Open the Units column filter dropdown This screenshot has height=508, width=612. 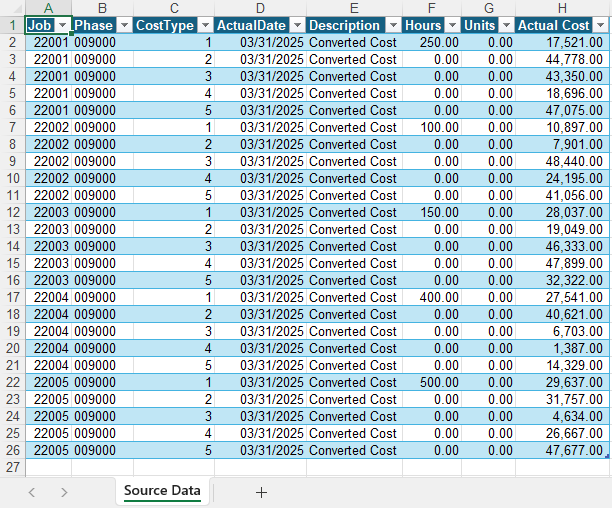pyautogui.click(x=506, y=26)
